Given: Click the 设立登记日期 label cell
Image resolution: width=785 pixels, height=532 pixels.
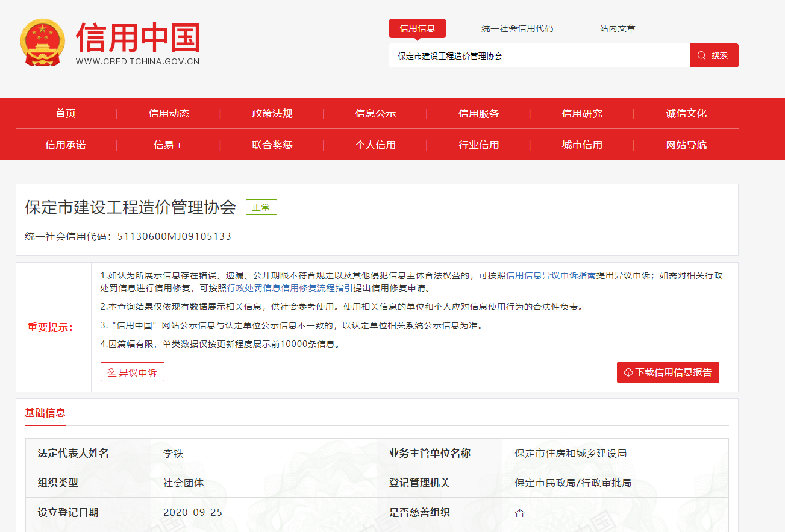Looking at the screenshot, I should coord(89,513).
